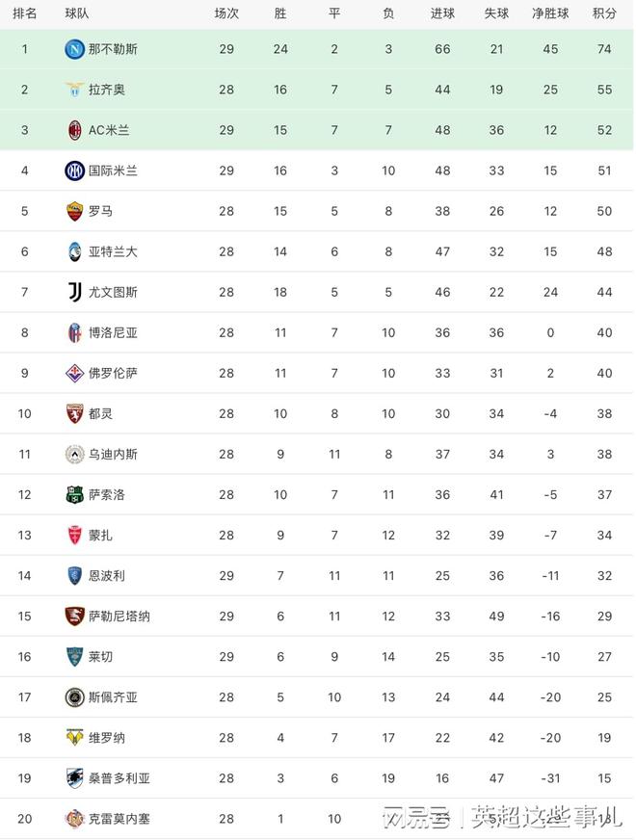
Task: Sort table by 净胜球 column header
Action: coord(550,13)
